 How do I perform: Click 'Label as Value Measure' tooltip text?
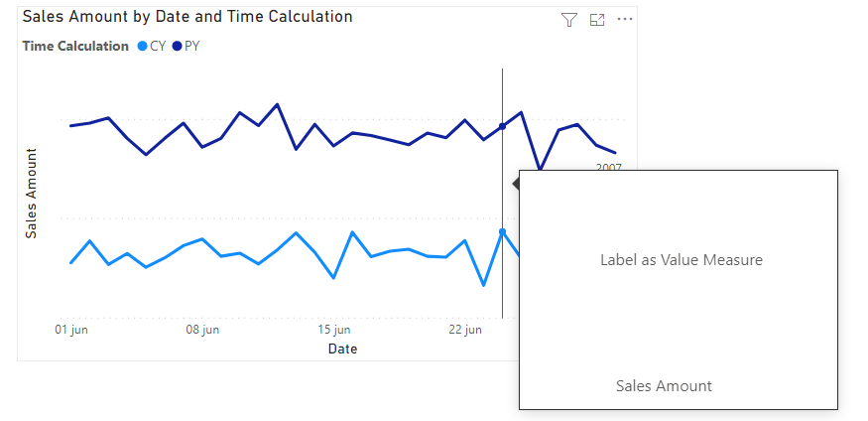pos(681,260)
